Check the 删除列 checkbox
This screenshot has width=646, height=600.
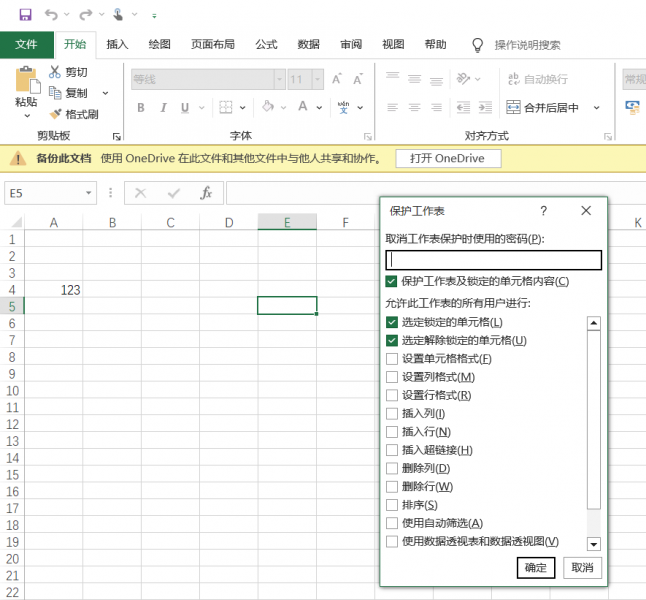click(392, 468)
